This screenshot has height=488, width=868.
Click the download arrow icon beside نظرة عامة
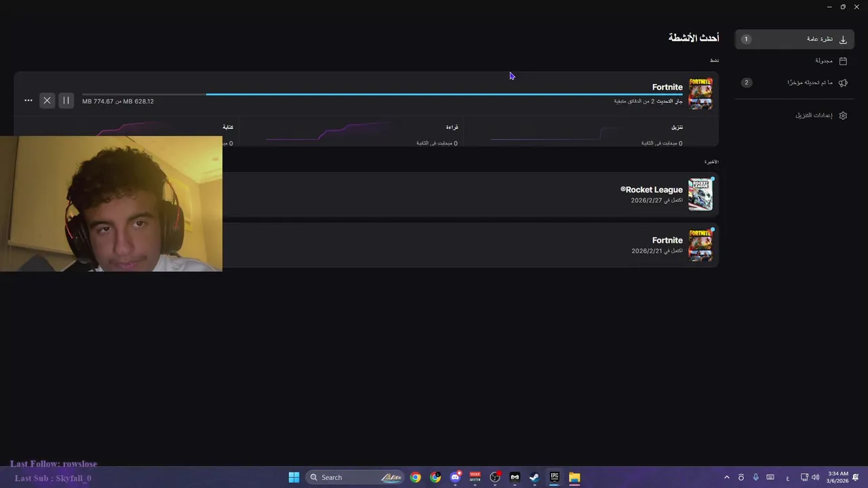click(x=843, y=39)
